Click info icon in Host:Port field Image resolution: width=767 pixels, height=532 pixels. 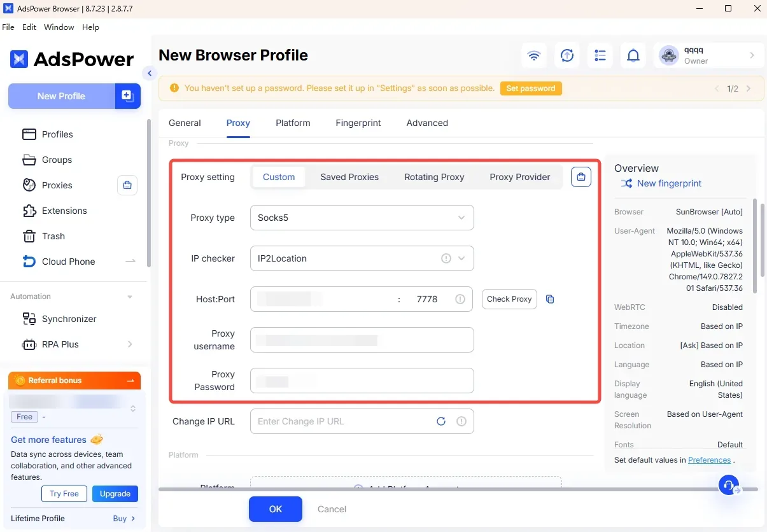(x=460, y=299)
